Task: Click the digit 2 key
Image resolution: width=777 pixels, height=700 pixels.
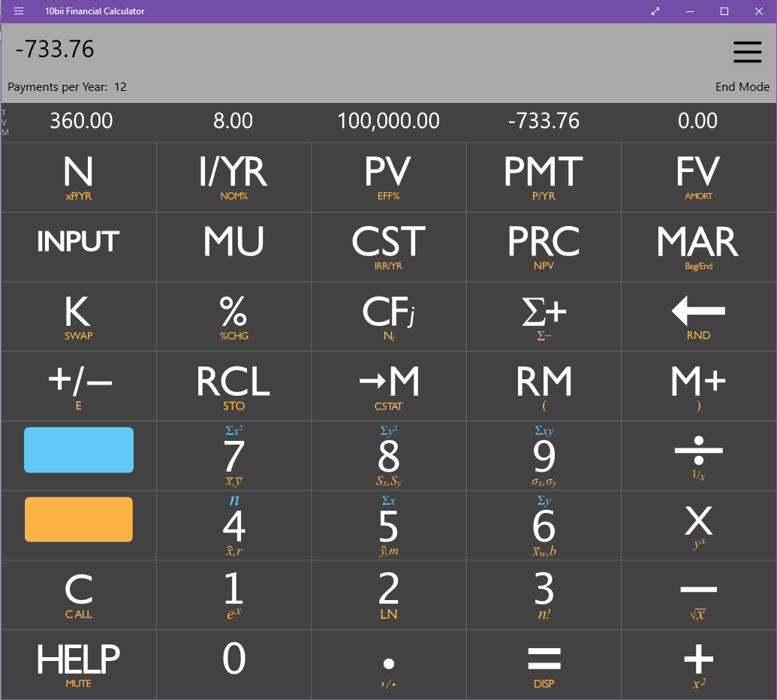Action: [x=389, y=595]
